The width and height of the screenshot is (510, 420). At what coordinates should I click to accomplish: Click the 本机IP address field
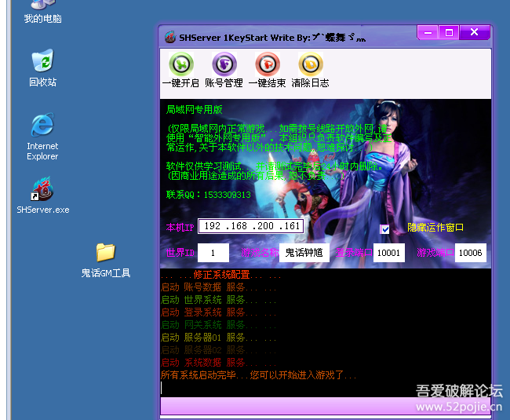click(251, 226)
